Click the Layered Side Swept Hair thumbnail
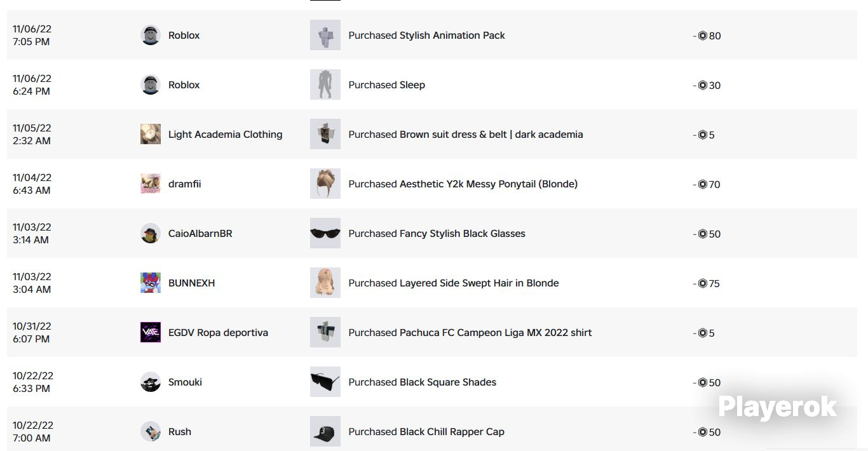 coord(325,283)
